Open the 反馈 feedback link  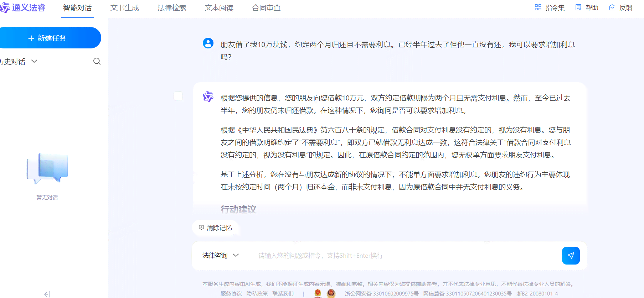620,7
